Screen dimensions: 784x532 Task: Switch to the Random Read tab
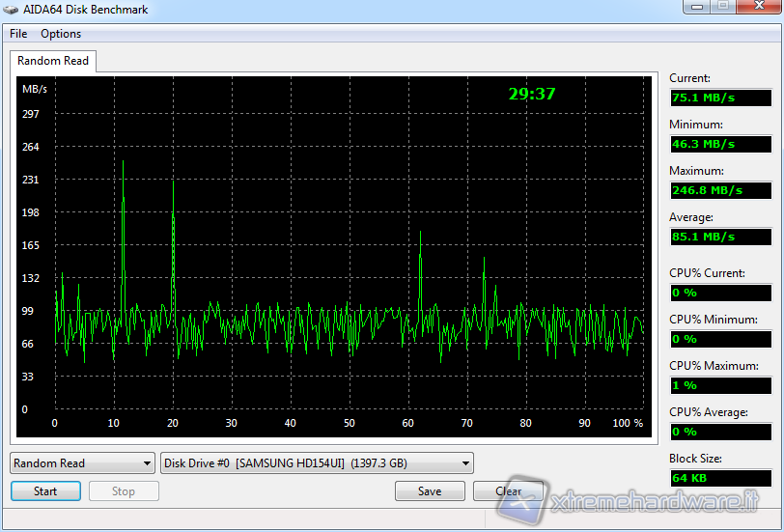[x=53, y=61]
